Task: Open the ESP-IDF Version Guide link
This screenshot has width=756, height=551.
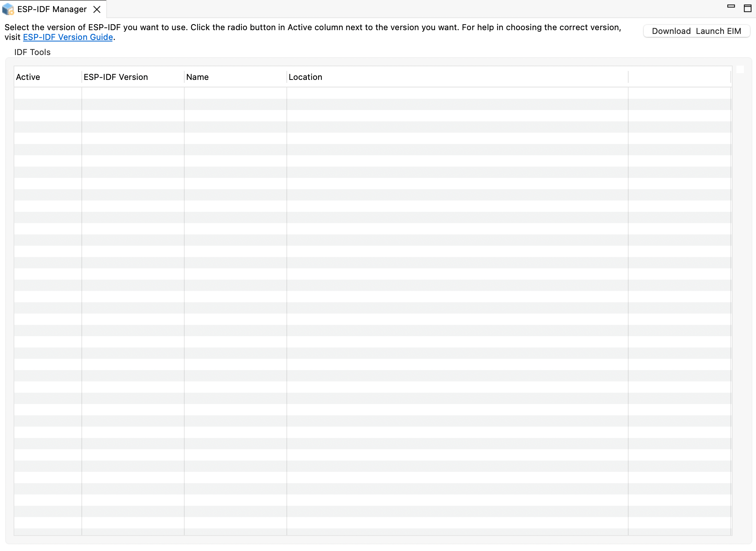Action: 68,37
